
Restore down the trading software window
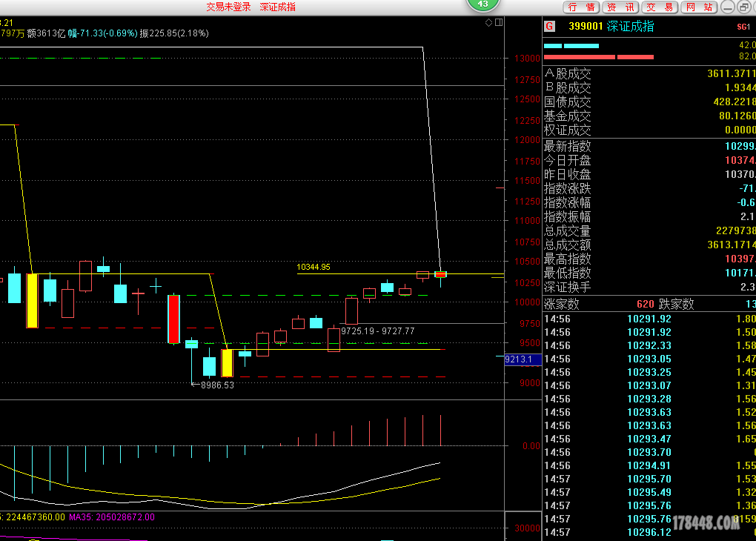click(743, 7)
